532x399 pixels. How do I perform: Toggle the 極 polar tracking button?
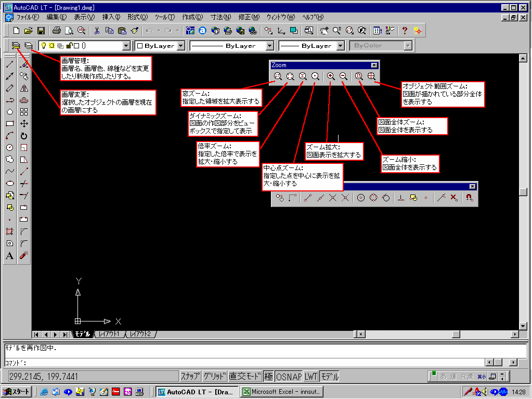point(268,376)
